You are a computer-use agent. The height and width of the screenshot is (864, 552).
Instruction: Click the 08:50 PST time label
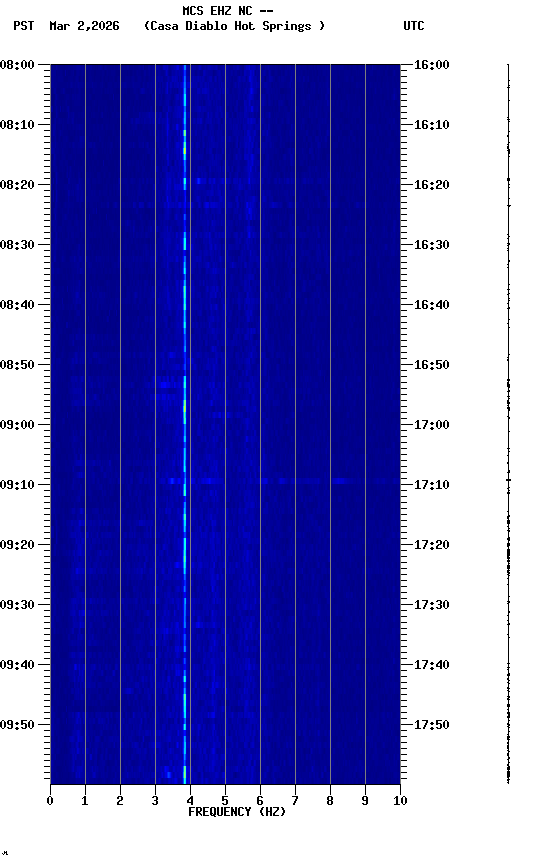coord(17,365)
